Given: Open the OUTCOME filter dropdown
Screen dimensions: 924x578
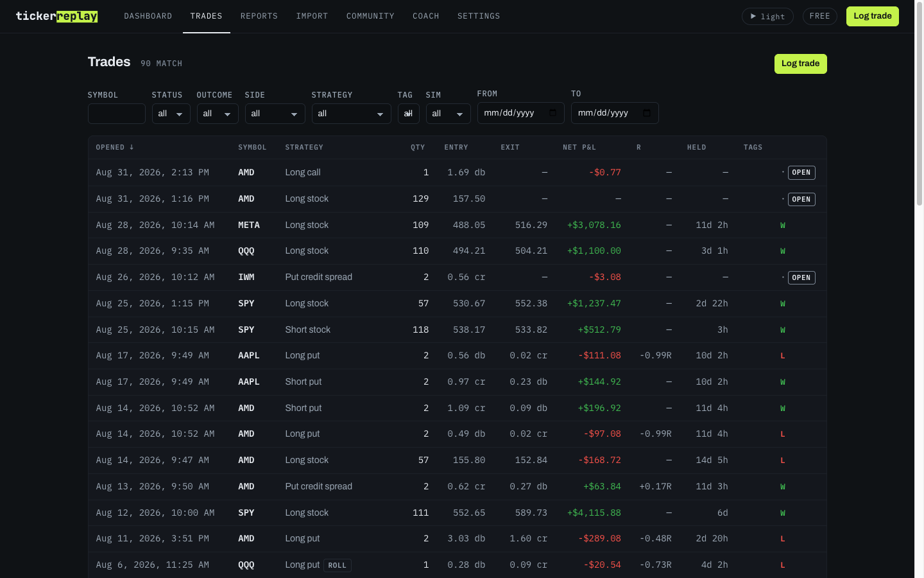Looking at the screenshot, I should (218, 114).
